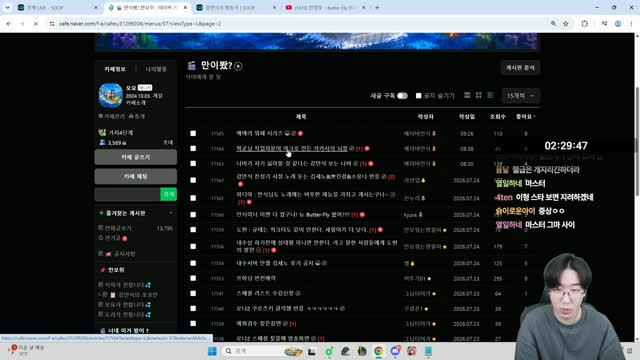Bookmark this page with the star icon
This screenshot has height=360, width=640.
click(566, 24)
